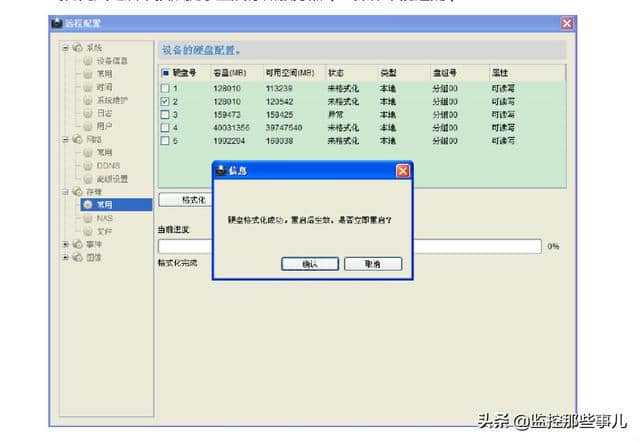The height and width of the screenshot is (442, 640).
Task: Click free space value 113239
Action: pos(279,88)
